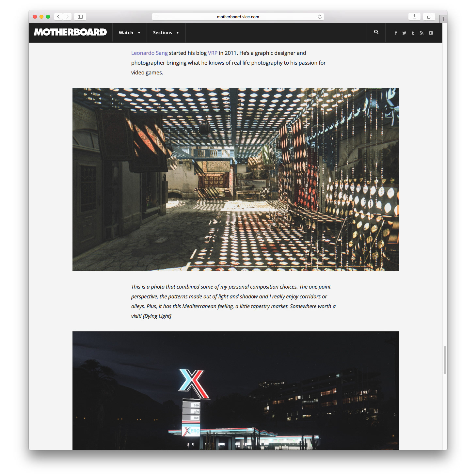Image resolution: width=476 pixels, height=476 pixels.
Task: Click the caption text mentioning Dying Light
Action: tap(233, 301)
